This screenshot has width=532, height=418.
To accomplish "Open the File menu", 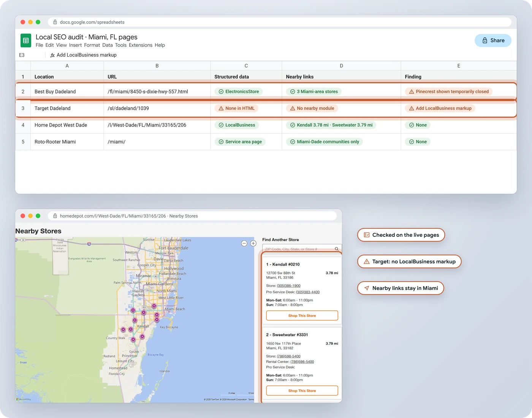I will (x=40, y=45).
